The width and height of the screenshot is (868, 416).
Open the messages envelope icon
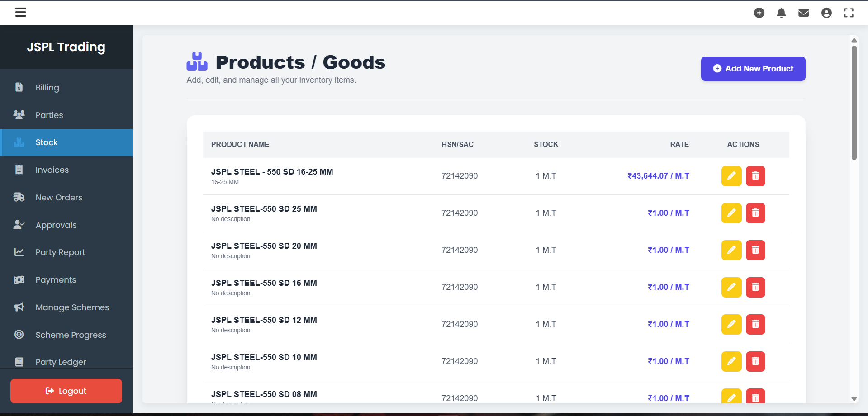[803, 13]
